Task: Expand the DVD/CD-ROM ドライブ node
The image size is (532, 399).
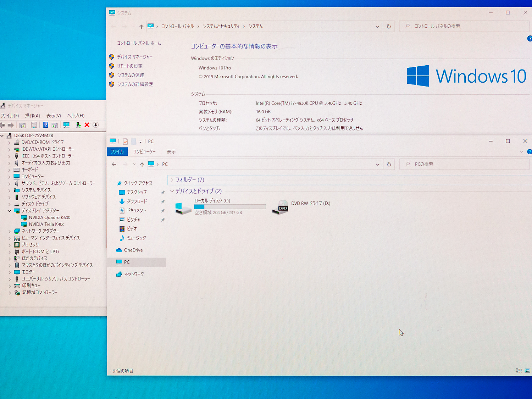Action: [x=9, y=142]
